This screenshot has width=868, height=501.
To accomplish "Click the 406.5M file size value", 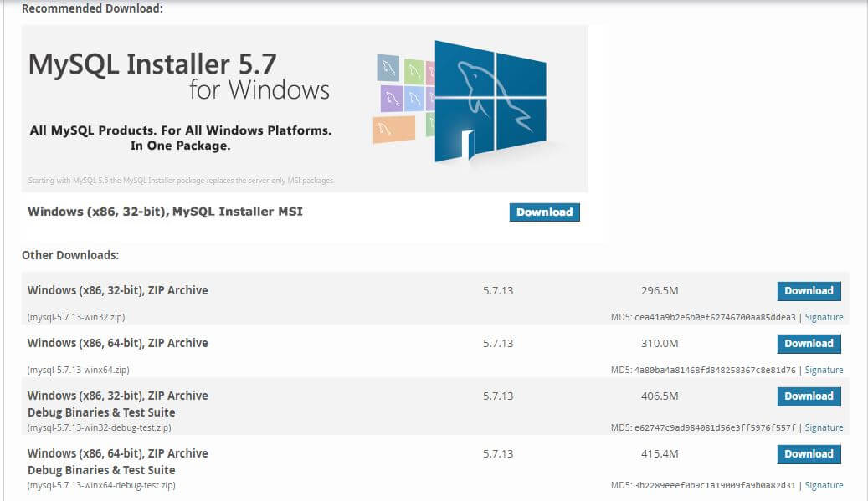I will pyautogui.click(x=660, y=396).
